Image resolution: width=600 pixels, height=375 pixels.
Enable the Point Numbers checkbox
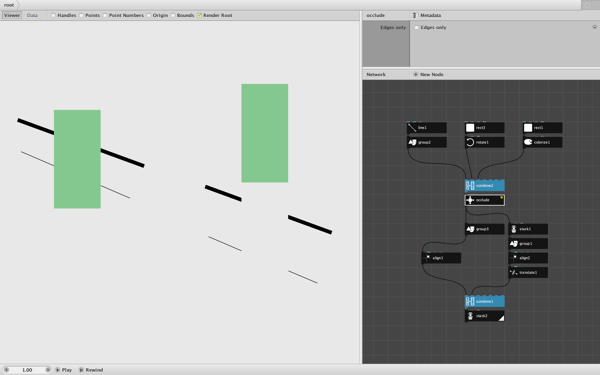tap(105, 15)
